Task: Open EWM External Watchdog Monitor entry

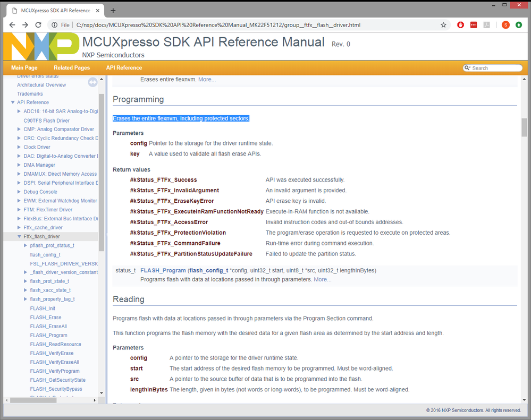Action: click(x=60, y=201)
